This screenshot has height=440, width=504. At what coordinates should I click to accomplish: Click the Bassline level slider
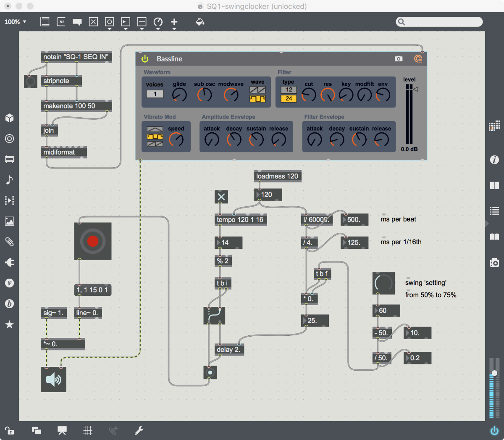[x=409, y=113]
